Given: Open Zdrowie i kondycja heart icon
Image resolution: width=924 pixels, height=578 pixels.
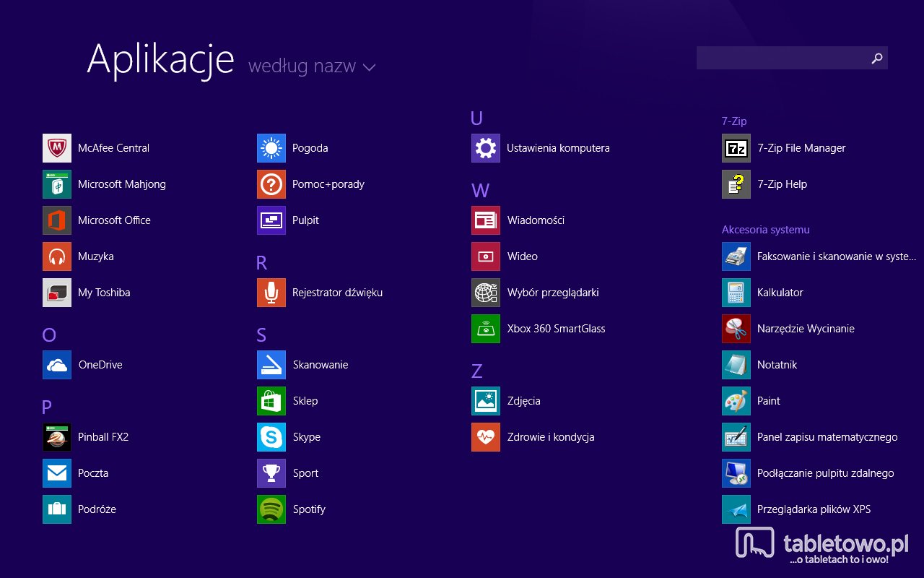Looking at the screenshot, I should point(486,437).
